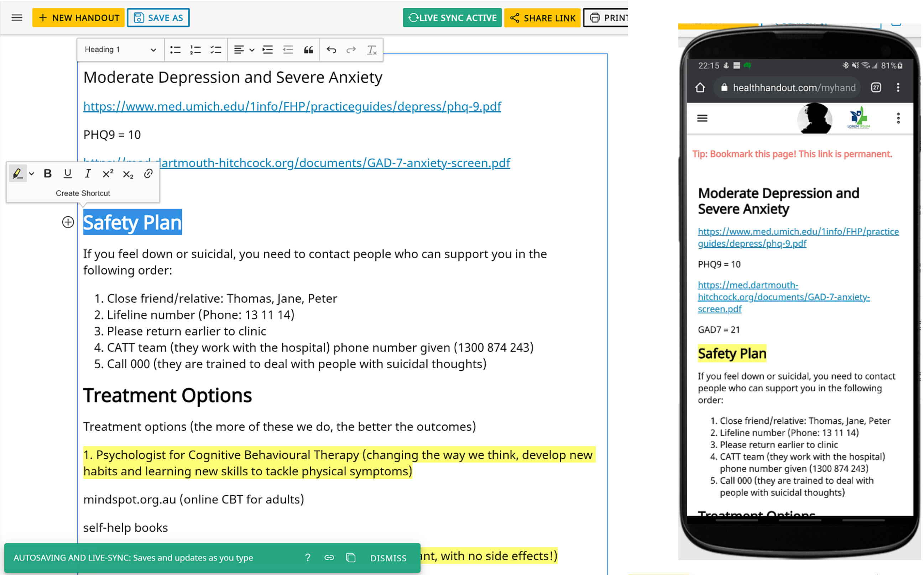This screenshot has height=575, width=924.
Task: Apply superscript formatting
Action: point(108,174)
